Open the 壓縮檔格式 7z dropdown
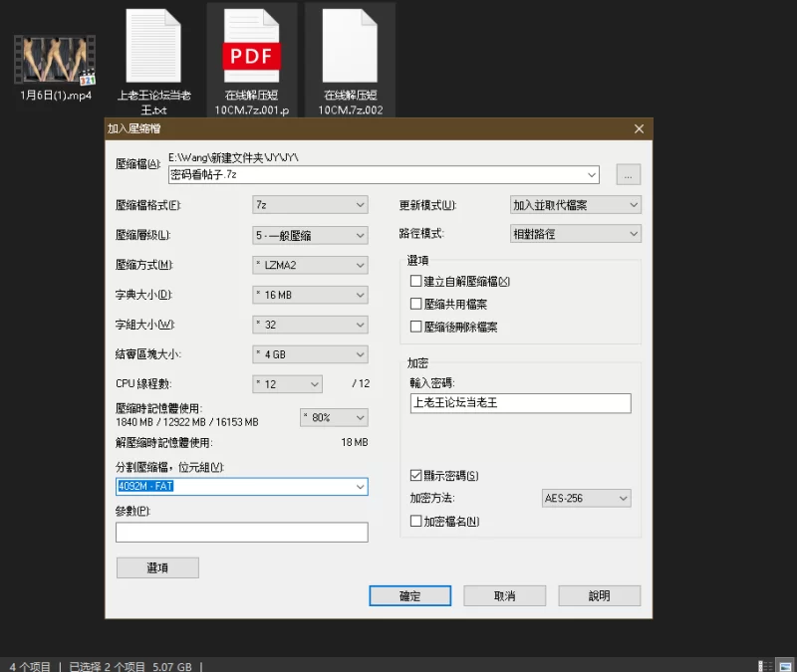797x672 pixels. tap(310, 205)
